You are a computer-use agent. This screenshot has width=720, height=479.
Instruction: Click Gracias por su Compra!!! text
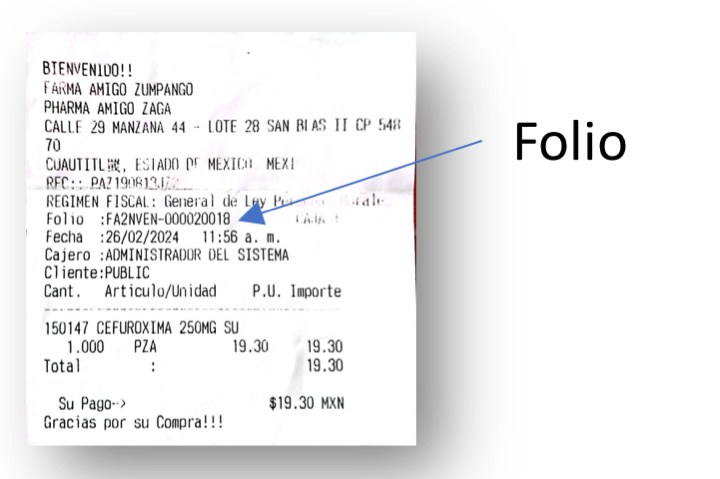pyautogui.click(x=134, y=422)
